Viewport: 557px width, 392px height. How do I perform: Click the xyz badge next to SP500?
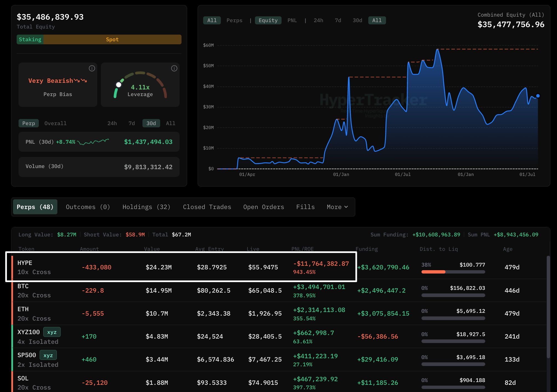pyautogui.click(x=48, y=355)
